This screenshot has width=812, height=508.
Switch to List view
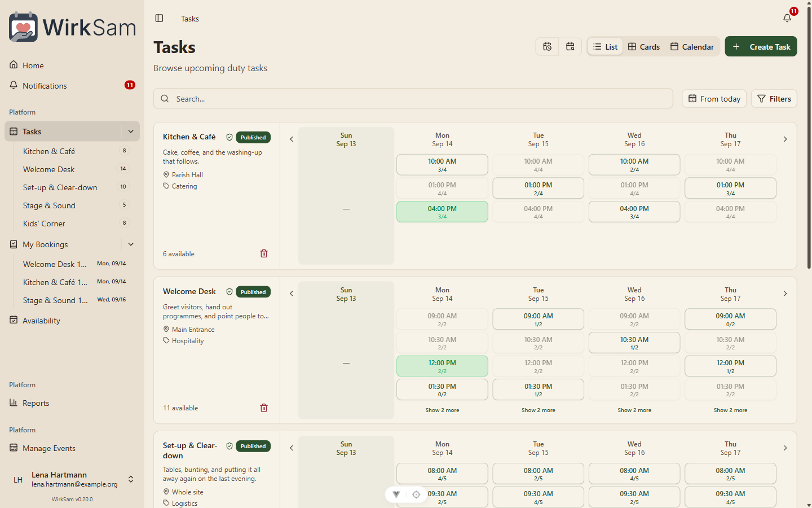click(x=605, y=47)
